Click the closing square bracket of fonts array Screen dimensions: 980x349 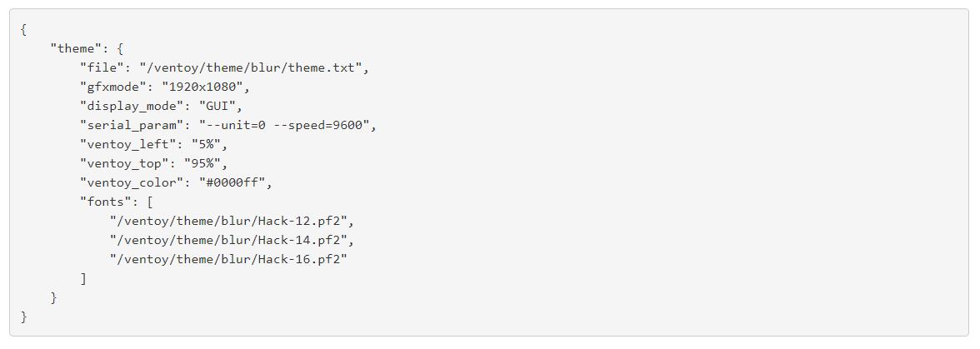pos(83,278)
